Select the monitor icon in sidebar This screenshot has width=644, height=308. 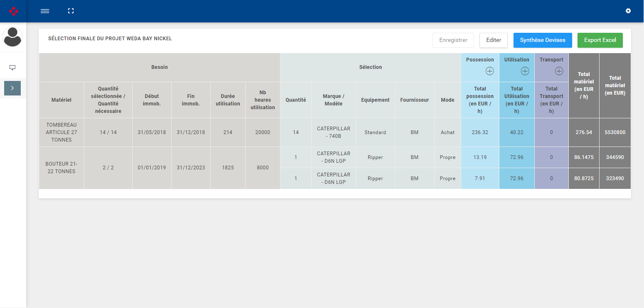point(12,68)
